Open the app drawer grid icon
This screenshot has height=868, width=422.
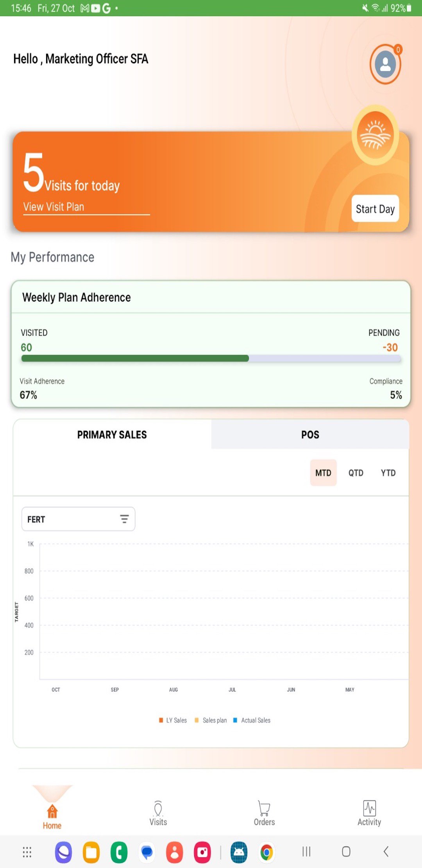pos(27,852)
